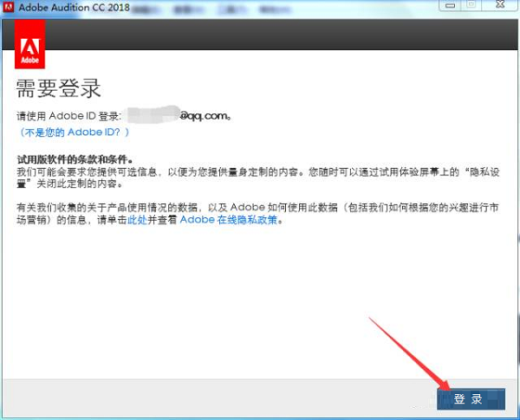
Task: Maximize the Adobe Audition CC 2018 window
Action: click(x=471, y=4)
